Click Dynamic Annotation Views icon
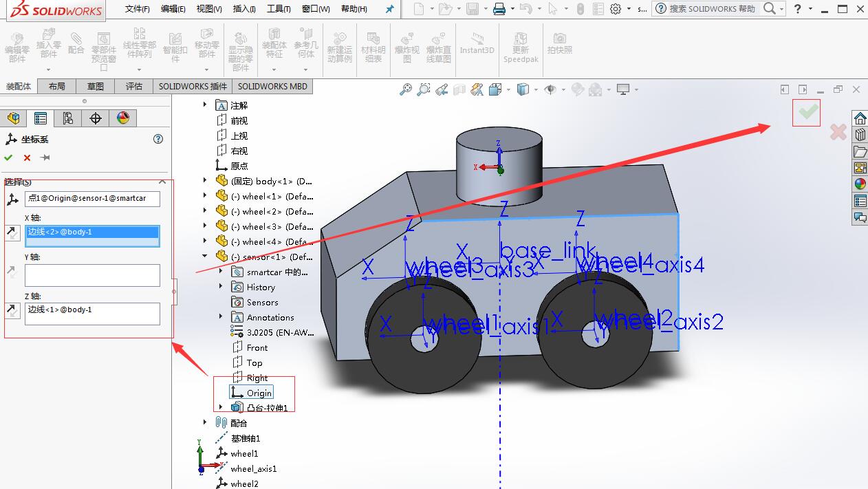Screen dimensions: 868x489 click(x=477, y=89)
